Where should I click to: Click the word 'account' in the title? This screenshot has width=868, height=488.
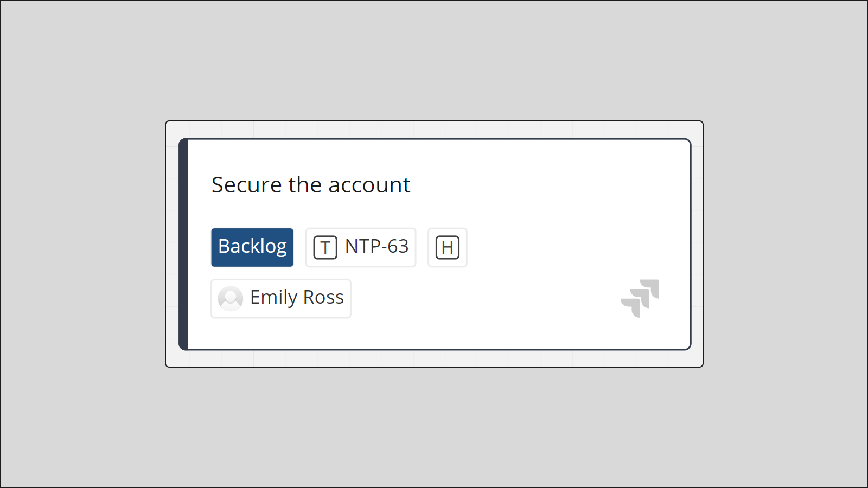[369, 186]
